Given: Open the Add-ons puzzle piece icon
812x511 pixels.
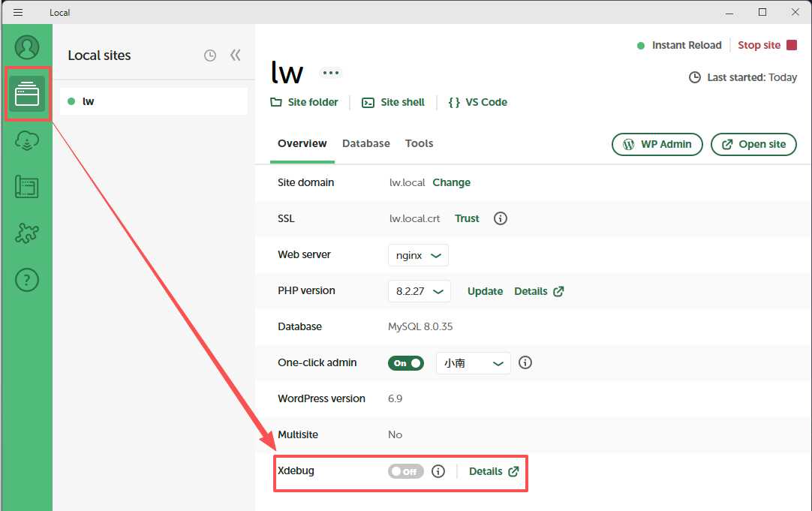Looking at the screenshot, I should point(27,233).
